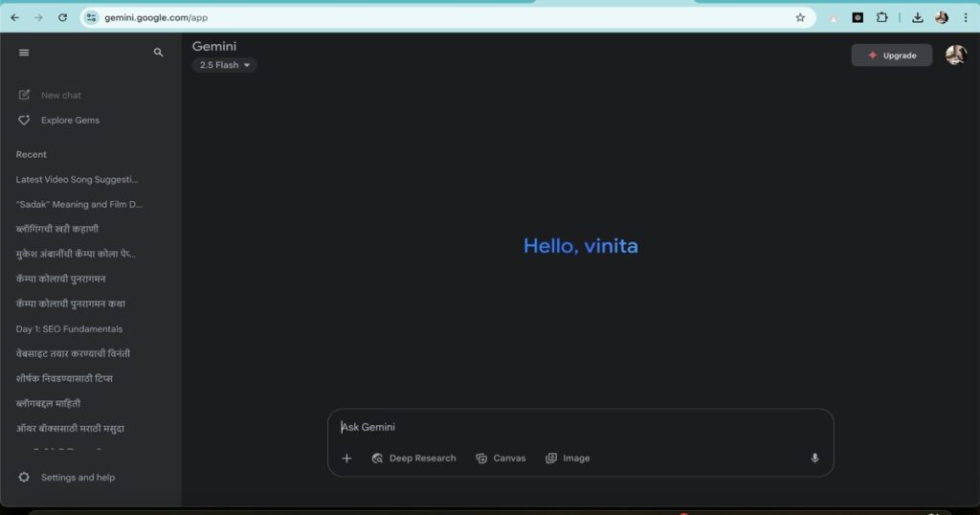Viewport: 980px width, 515px height.
Task: Open chat "Latest Video Song Suggesti..."
Action: pos(78,179)
